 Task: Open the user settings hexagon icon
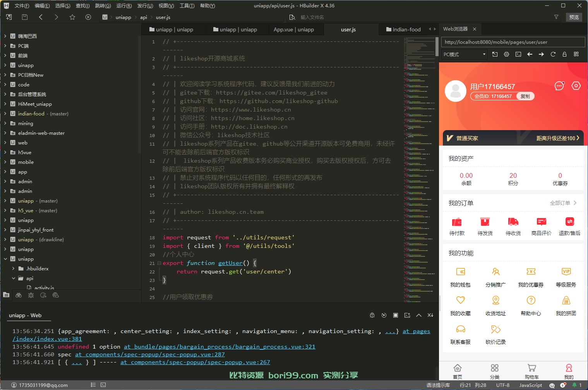click(x=576, y=86)
